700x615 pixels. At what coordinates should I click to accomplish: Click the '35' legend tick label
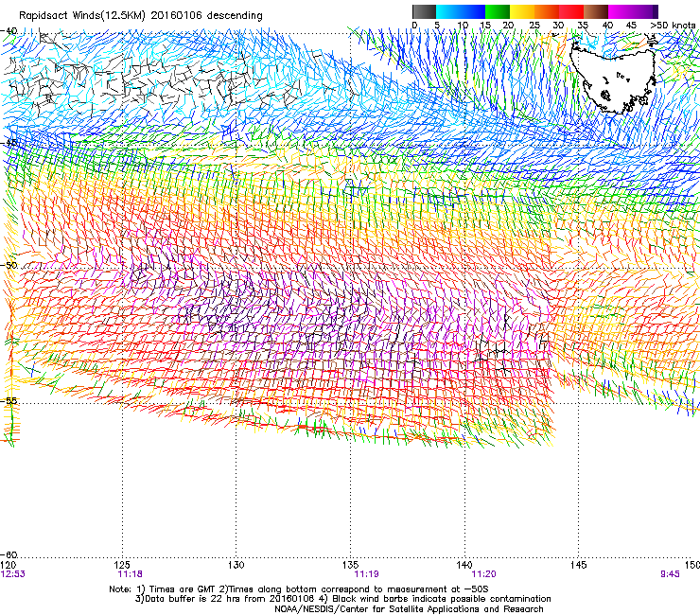[583, 26]
